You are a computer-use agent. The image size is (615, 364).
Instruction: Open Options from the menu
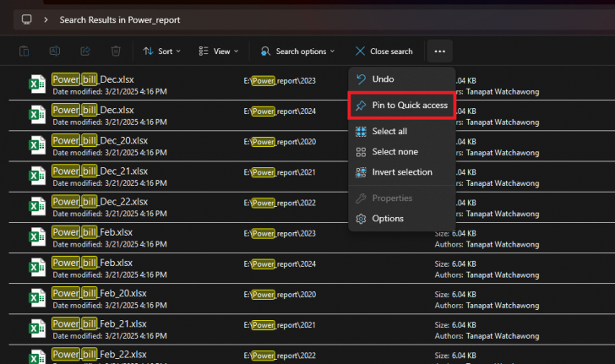pos(402,219)
